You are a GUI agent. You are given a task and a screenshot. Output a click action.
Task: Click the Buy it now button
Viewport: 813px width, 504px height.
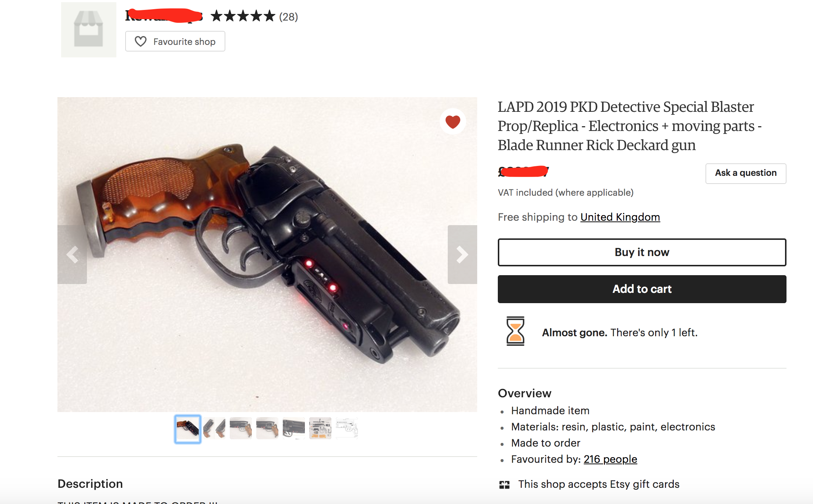pyautogui.click(x=642, y=252)
